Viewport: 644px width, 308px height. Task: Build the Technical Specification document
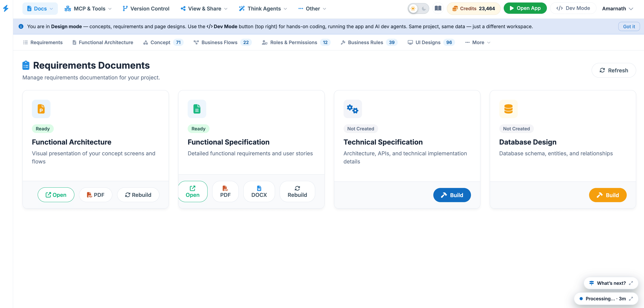coord(452,195)
